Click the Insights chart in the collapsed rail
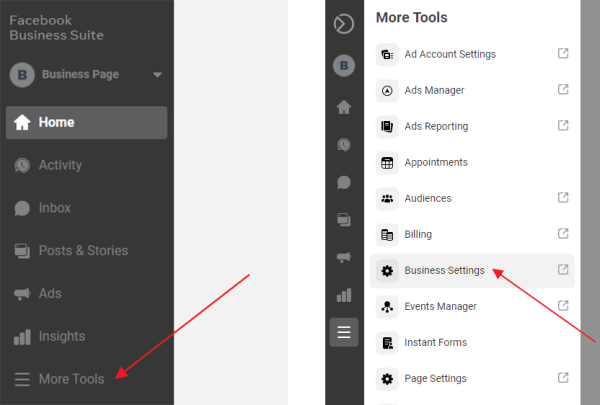 (x=344, y=295)
